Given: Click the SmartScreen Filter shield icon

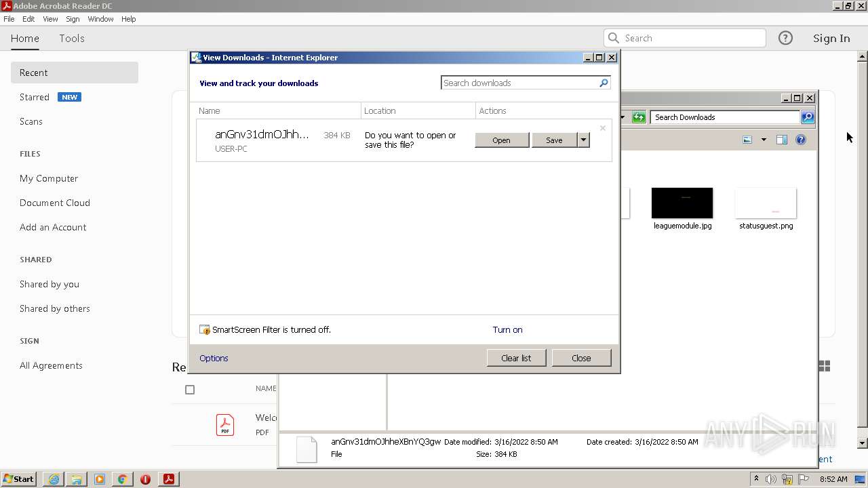Looking at the screenshot, I should tap(205, 330).
